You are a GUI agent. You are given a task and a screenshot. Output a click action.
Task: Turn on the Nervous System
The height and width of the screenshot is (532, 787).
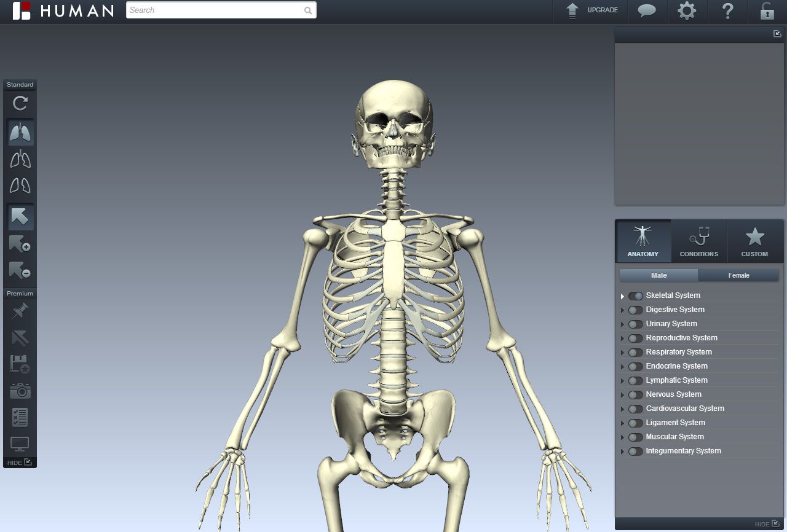pos(635,394)
